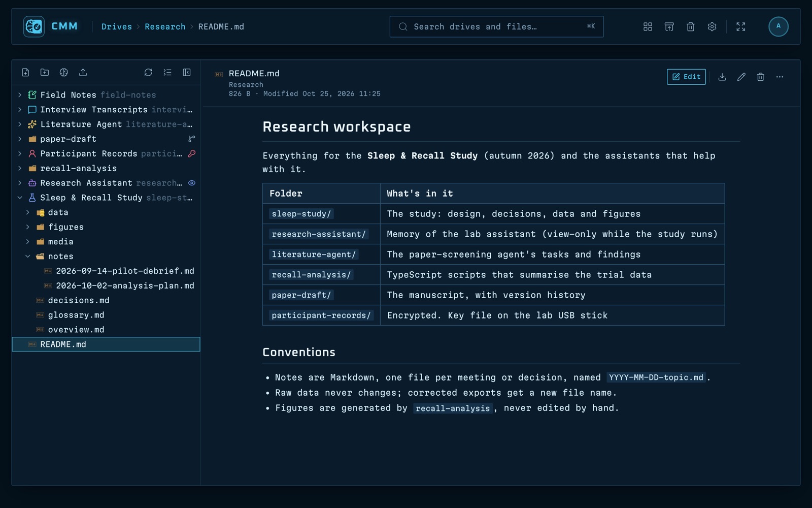The image size is (812, 508).
Task: Open the trash in the top header
Action: point(690,26)
